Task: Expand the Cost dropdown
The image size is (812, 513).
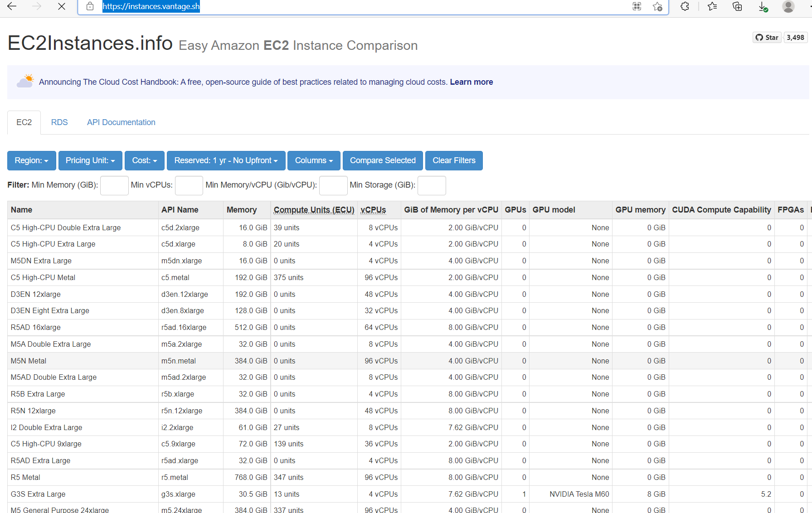Action: [145, 160]
